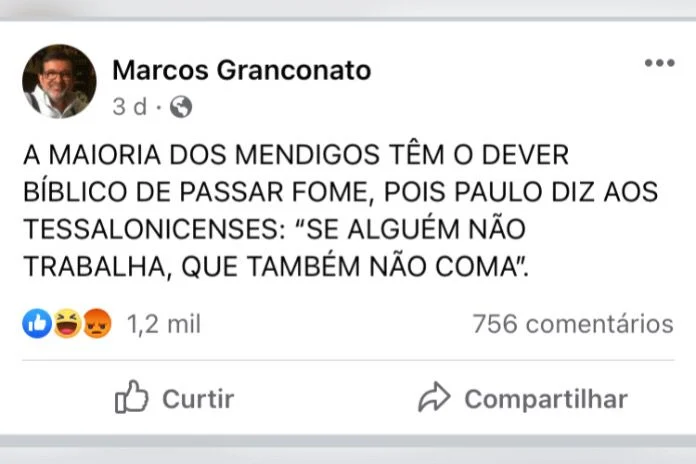Click the thumbs-up icon beside Curtir
This screenshot has height=464, width=696.
point(131,398)
